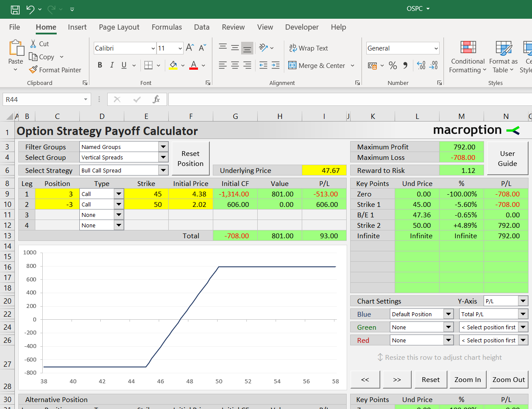Click the Decrease Font Size icon
Viewport: 532px width, 409px height.
[x=202, y=48]
